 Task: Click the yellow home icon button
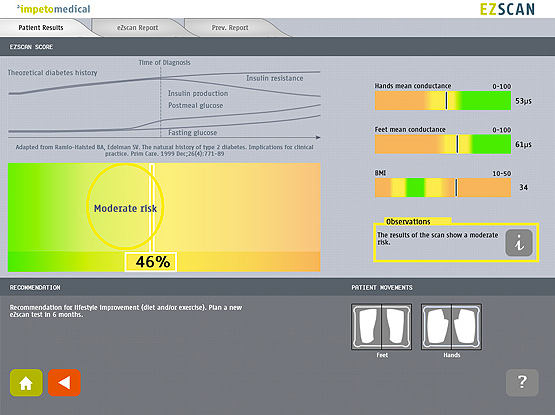click(26, 383)
